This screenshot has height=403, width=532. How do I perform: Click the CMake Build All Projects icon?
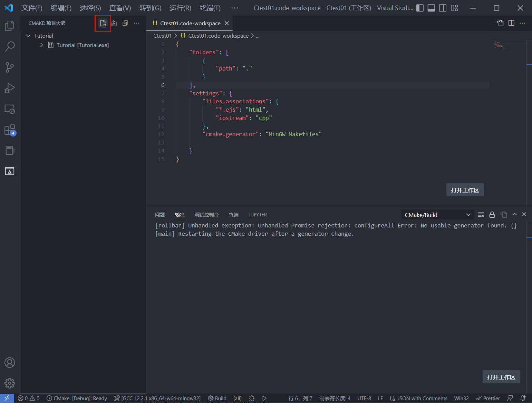(114, 23)
